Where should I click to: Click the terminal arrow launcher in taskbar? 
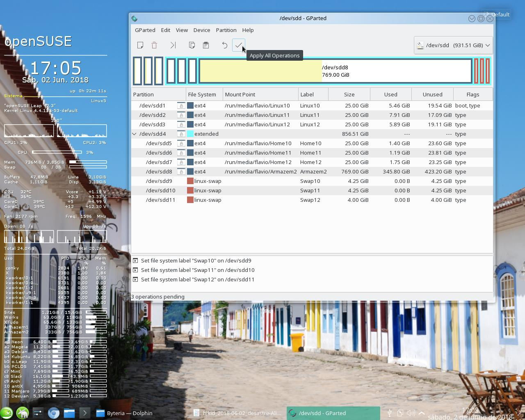(x=85, y=413)
